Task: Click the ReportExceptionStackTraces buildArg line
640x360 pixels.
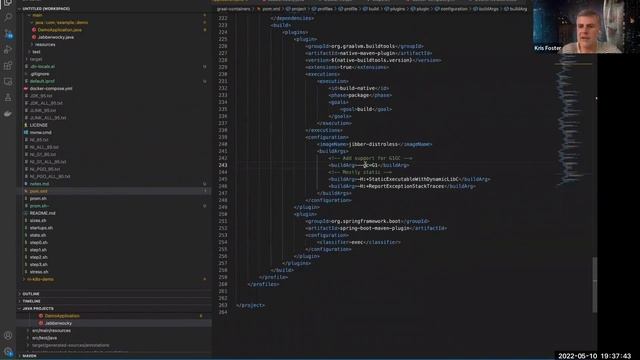Action: click(x=402, y=187)
